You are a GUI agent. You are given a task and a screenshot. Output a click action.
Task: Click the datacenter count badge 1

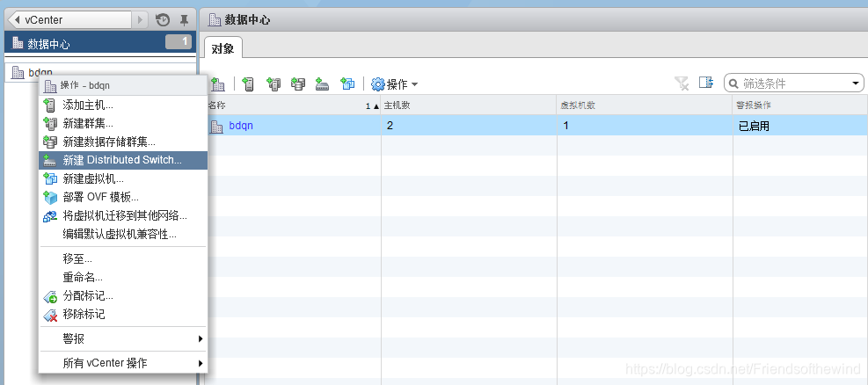(179, 41)
